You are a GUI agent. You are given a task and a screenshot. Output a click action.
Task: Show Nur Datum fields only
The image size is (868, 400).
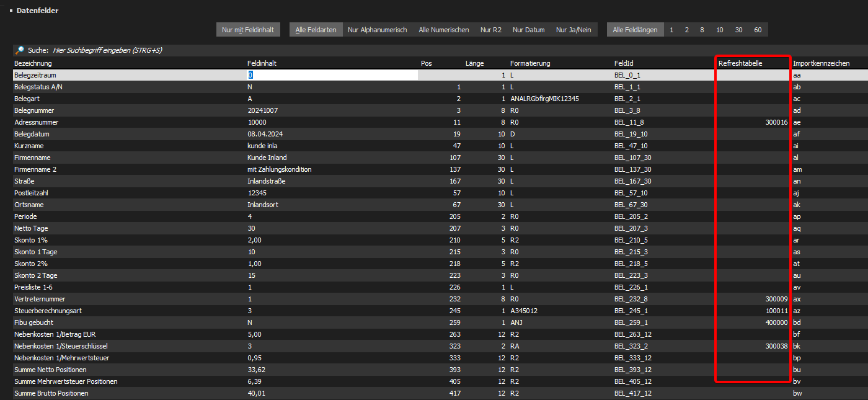click(528, 30)
